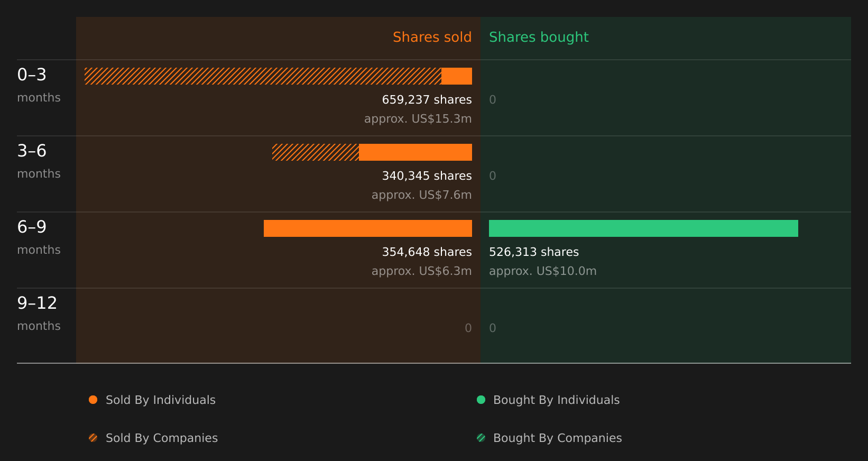This screenshot has height=461, width=868.
Task: Click the approx. US$10.0m value
Action: coord(542,271)
